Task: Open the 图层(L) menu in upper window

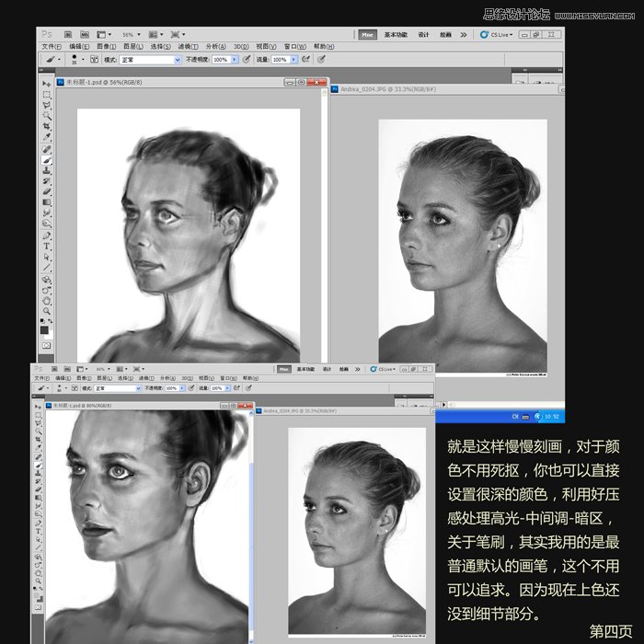Action: (x=133, y=46)
